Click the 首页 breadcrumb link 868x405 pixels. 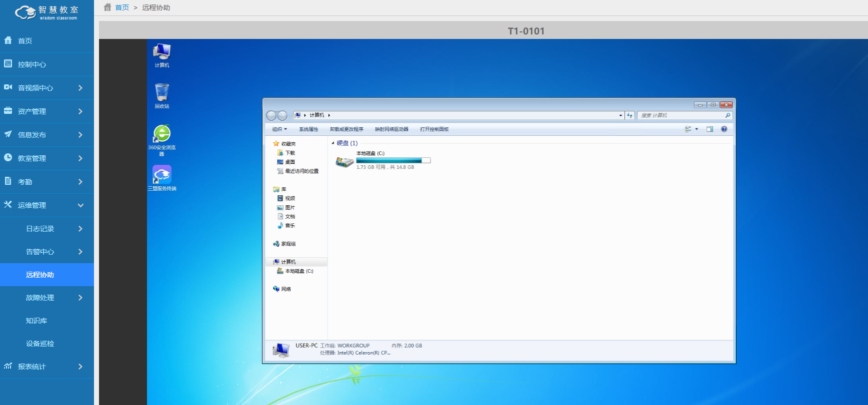(122, 7)
